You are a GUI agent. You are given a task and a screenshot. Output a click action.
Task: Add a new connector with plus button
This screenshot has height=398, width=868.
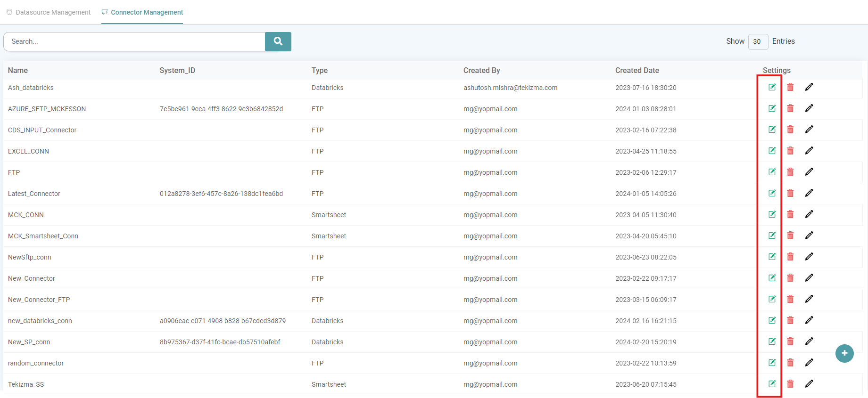click(x=844, y=353)
